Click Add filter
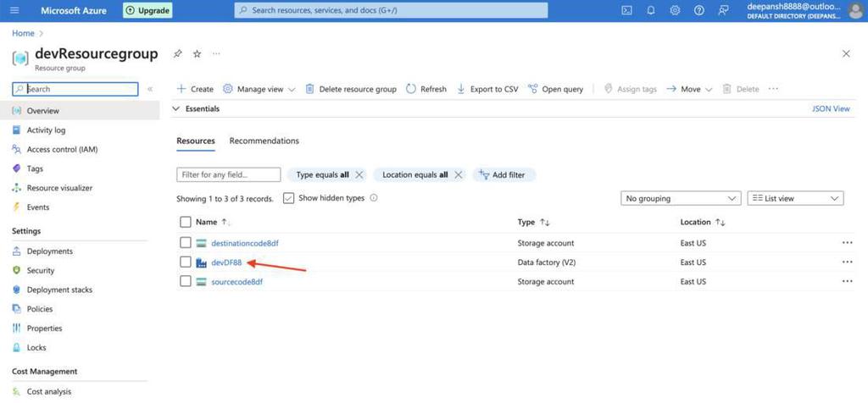The height and width of the screenshot is (403, 868). (x=504, y=174)
